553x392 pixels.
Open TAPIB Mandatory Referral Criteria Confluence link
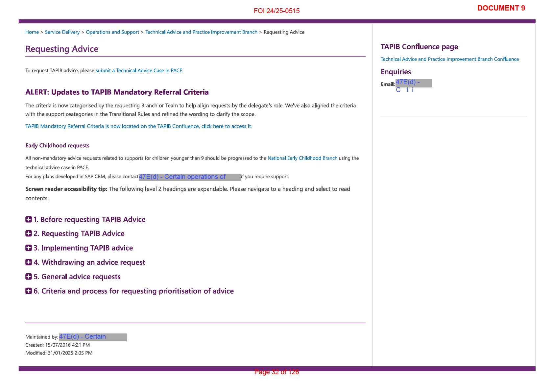(x=139, y=126)
